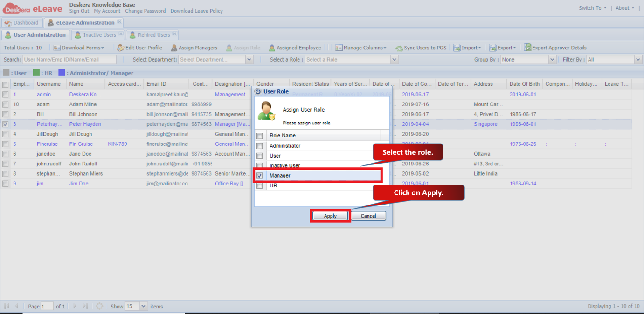Image resolution: width=644 pixels, height=315 pixels.
Task: Select the User Administration tab
Action: (x=36, y=35)
